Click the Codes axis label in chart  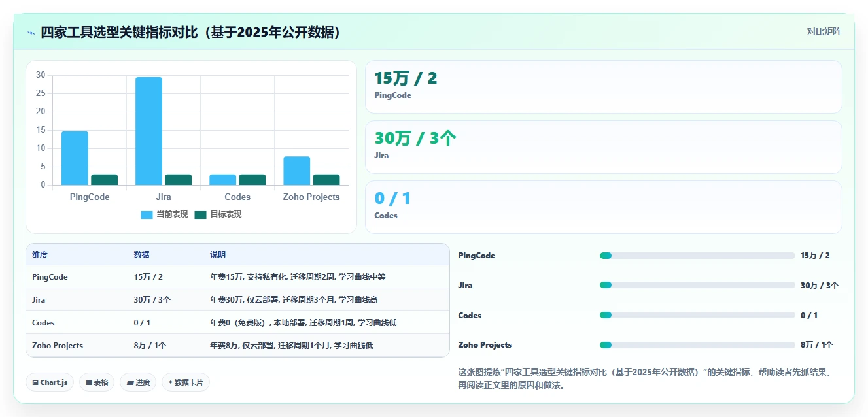[x=237, y=197]
